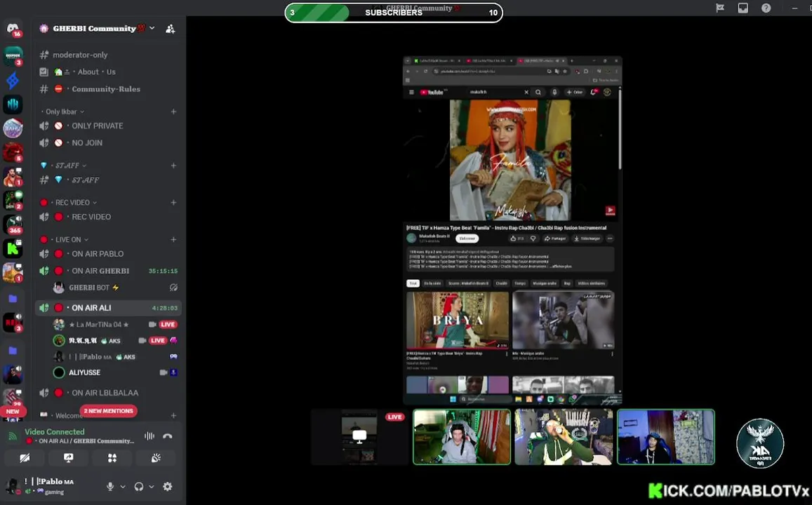Click the muted status icon beside GHERBI BOT

click(x=173, y=288)
